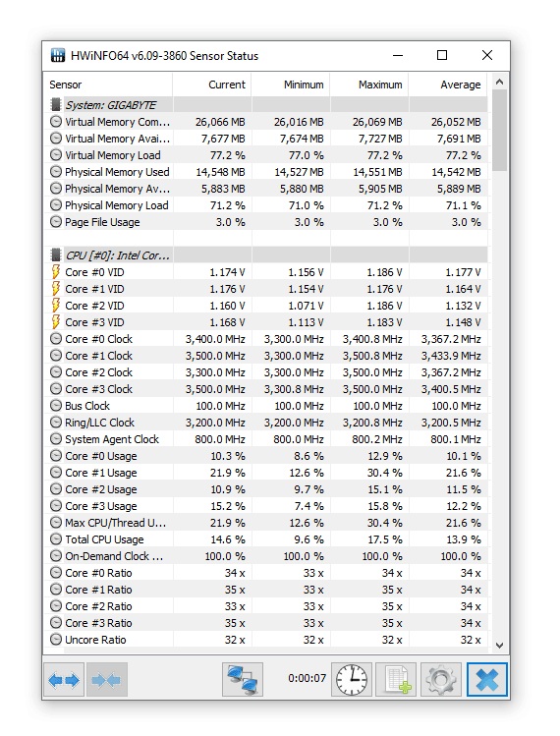Open the network remote monitoring icon
The width and height of the screenshot is (560, 736).
(x=243, y=679)
